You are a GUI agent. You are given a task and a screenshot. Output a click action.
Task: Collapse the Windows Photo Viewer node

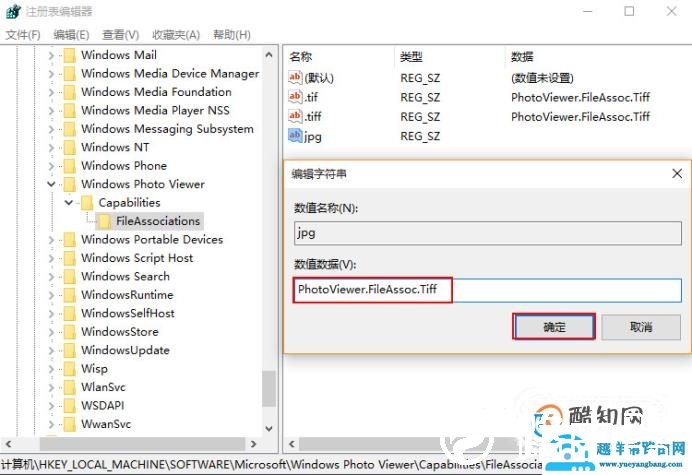(x=51, y=184)
